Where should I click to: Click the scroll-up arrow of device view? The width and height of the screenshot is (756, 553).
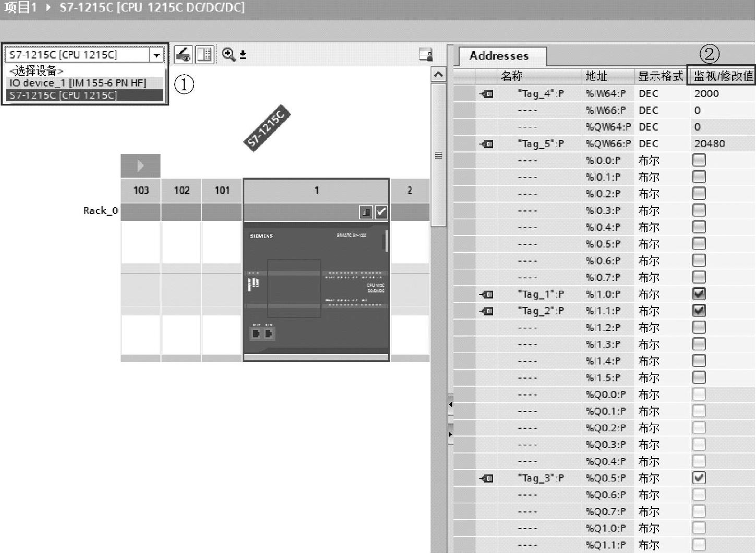(439, 75)
